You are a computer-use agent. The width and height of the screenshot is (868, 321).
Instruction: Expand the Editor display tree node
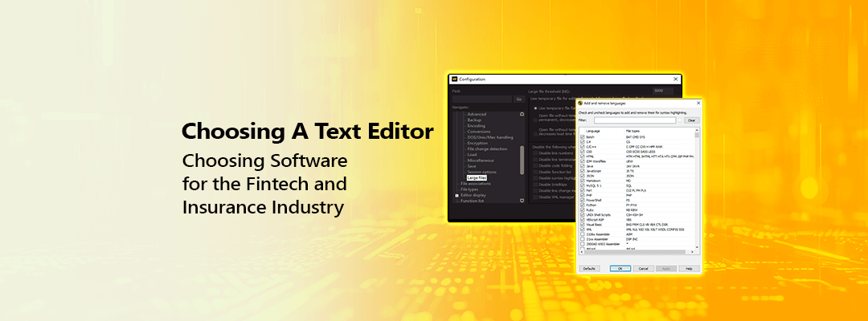pyautogui.click(x=457, y=196)
